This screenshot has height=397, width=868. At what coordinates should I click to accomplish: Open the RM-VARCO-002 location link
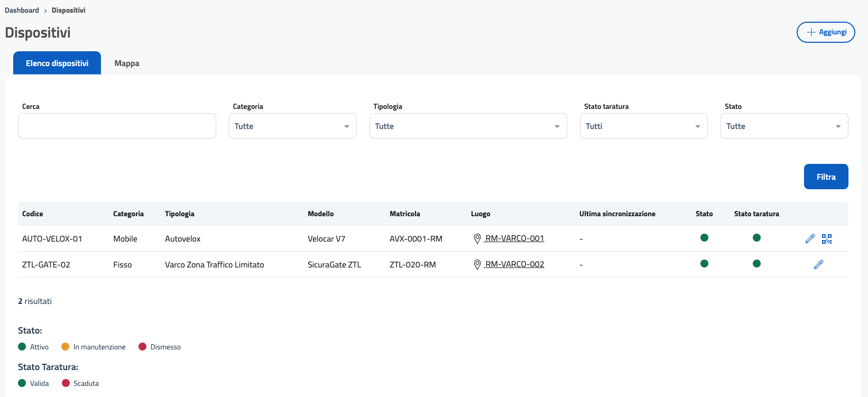pyautogui.click(x=514, y=264)
